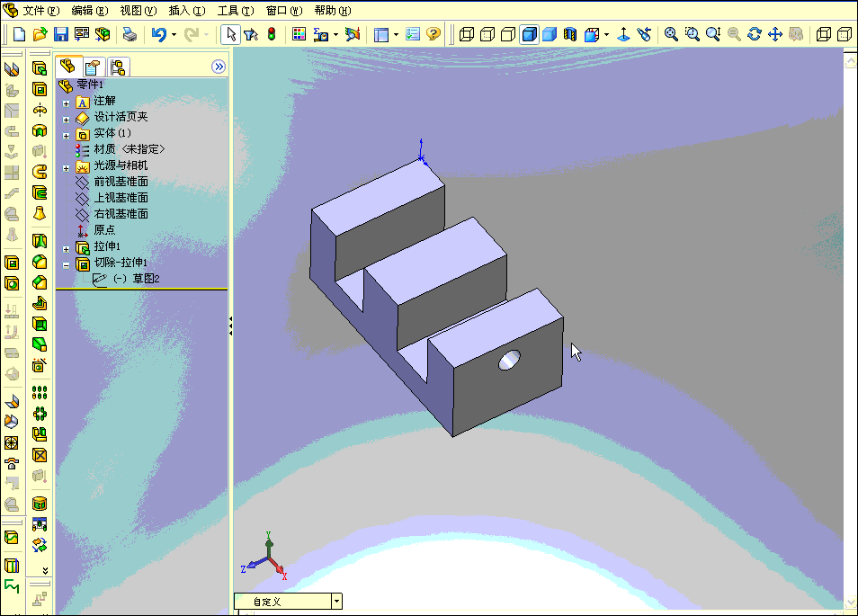Screen dimensions: 858x616
Task: Expand the panel with the double-chevron button
Action: point(219,67)
